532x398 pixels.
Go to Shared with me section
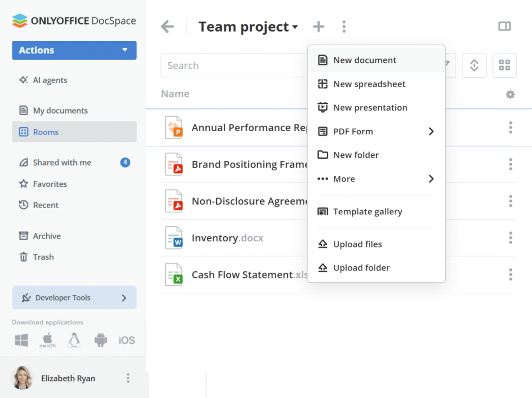62,162
